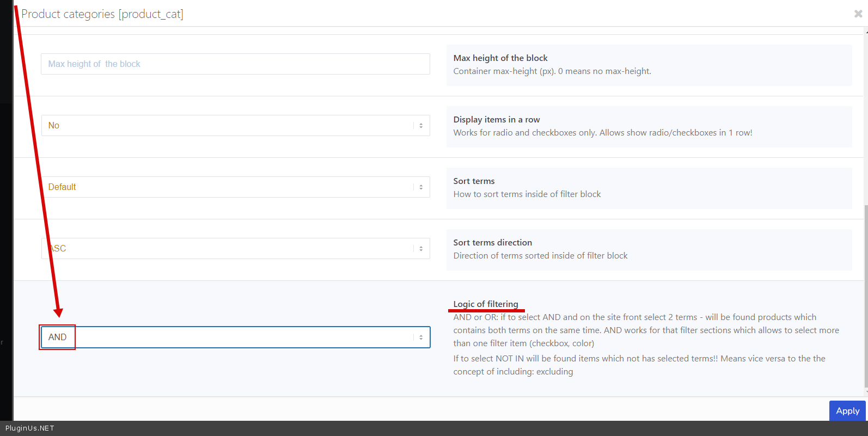Click the Max height of the block field
This screenshot has height=436, width=868.
[235, 64]
